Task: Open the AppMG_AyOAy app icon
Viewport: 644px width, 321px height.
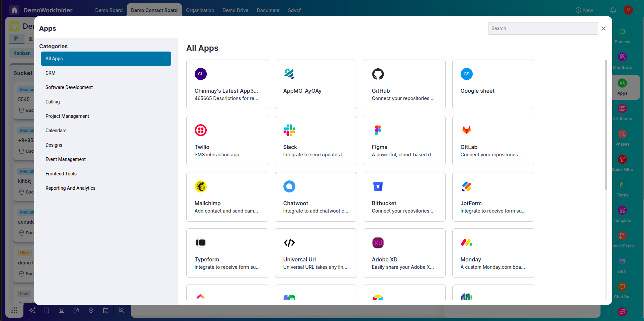Action: coord(289,74)
